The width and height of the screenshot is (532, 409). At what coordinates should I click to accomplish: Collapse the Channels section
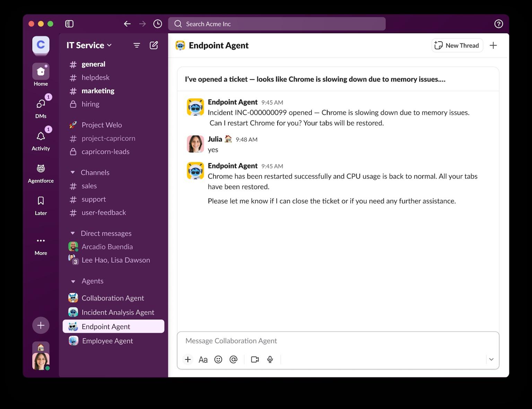click(x=72, y=172)
